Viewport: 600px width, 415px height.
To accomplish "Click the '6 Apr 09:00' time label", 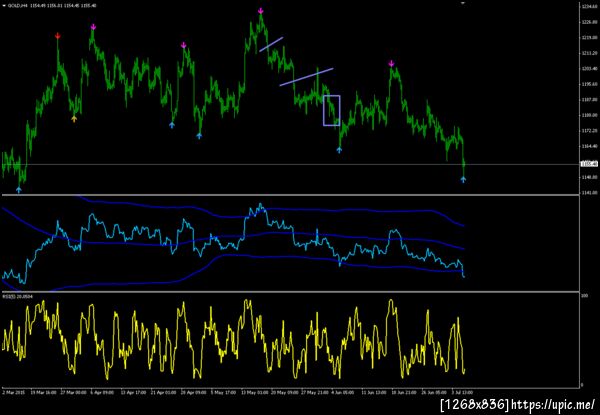I will pyautogui.click(x=102, y=392).
